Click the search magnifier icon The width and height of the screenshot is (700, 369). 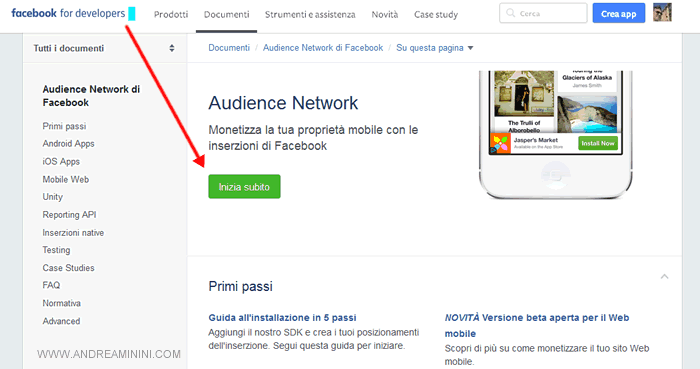point(510,13)
